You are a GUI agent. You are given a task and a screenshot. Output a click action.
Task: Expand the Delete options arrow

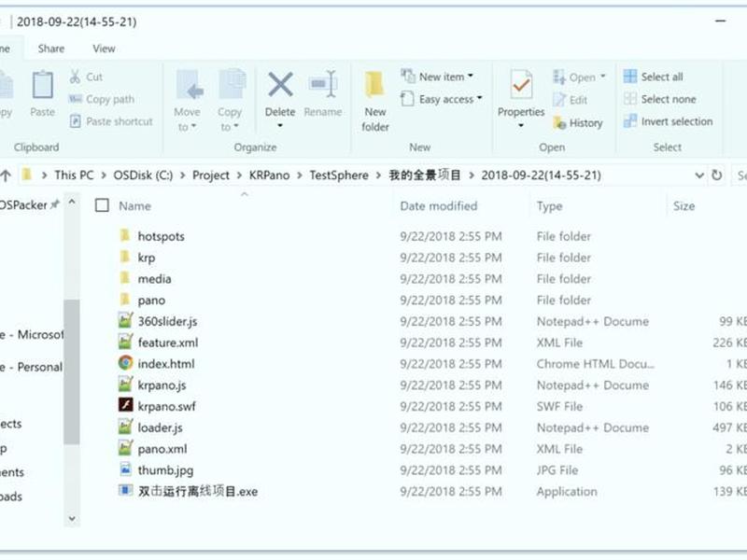pos(280,126)
